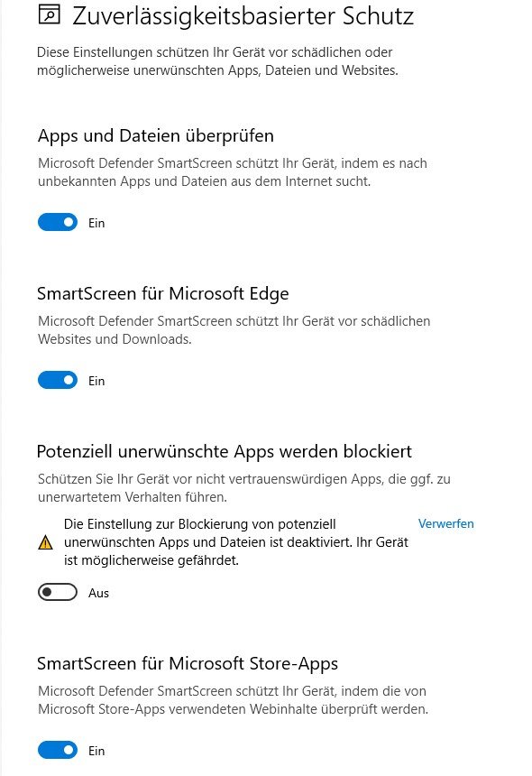Screen dimensions: 532x776
Task: Click the yellow warning triangle icon
Action: coord(45,542)
